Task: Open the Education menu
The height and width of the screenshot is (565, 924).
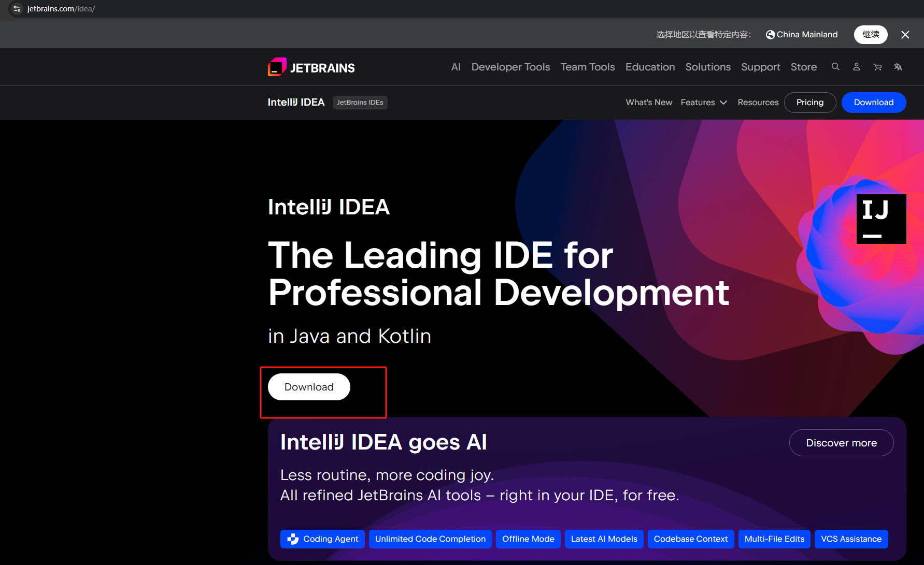Action: coord(650,67)
